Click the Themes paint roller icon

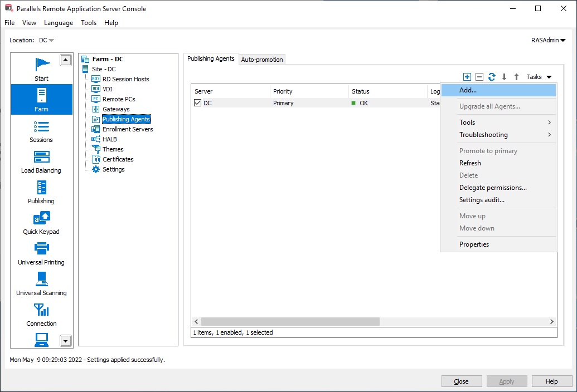click(x=96, y=149)
